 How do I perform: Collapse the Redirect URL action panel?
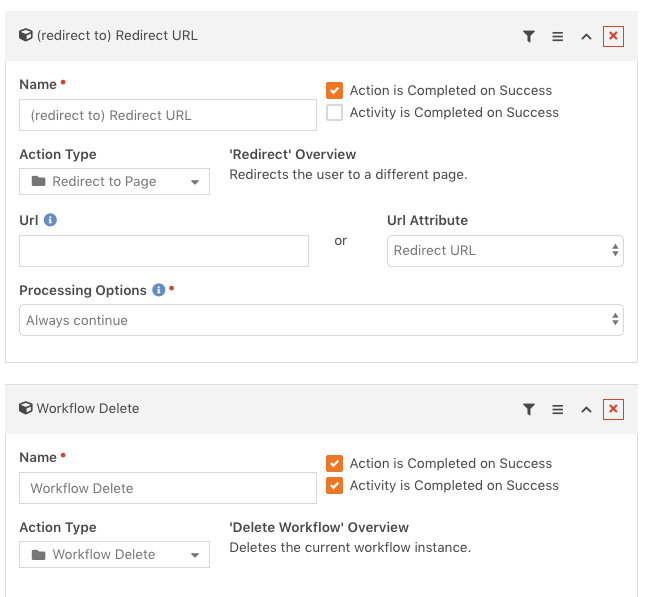[x=586, y=37]
